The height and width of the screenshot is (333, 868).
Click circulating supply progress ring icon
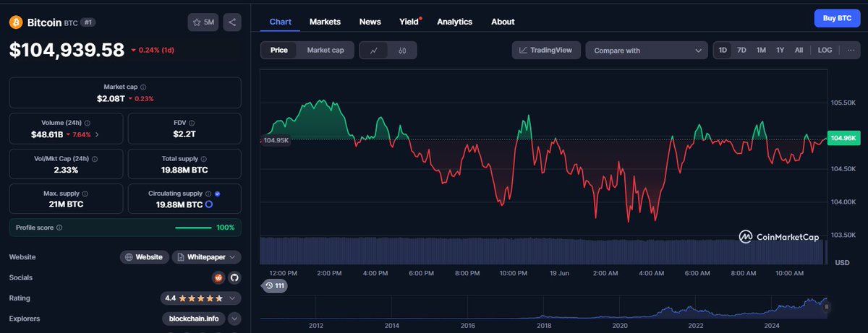pyautogui.click(x=209, y=205)
